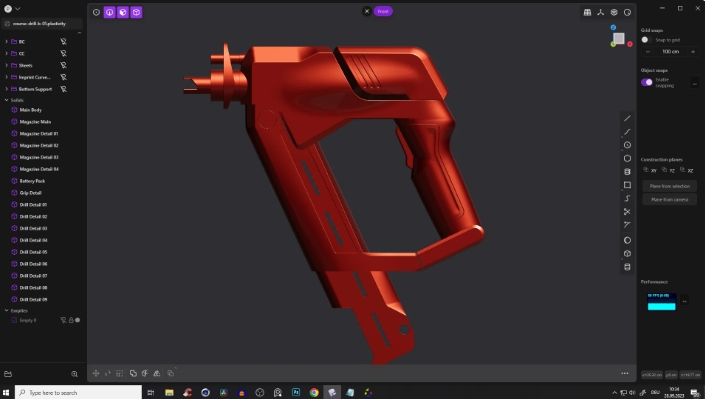Screen dimensions: 705x399
Task: Increase grid size with plus button
Action: click(693, 52)
